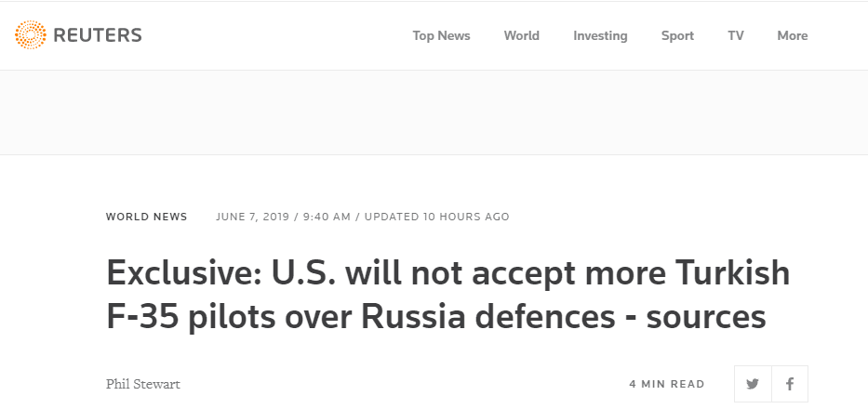
Task: Click the REUTERS wordmark text
Action: coord(98,36)
